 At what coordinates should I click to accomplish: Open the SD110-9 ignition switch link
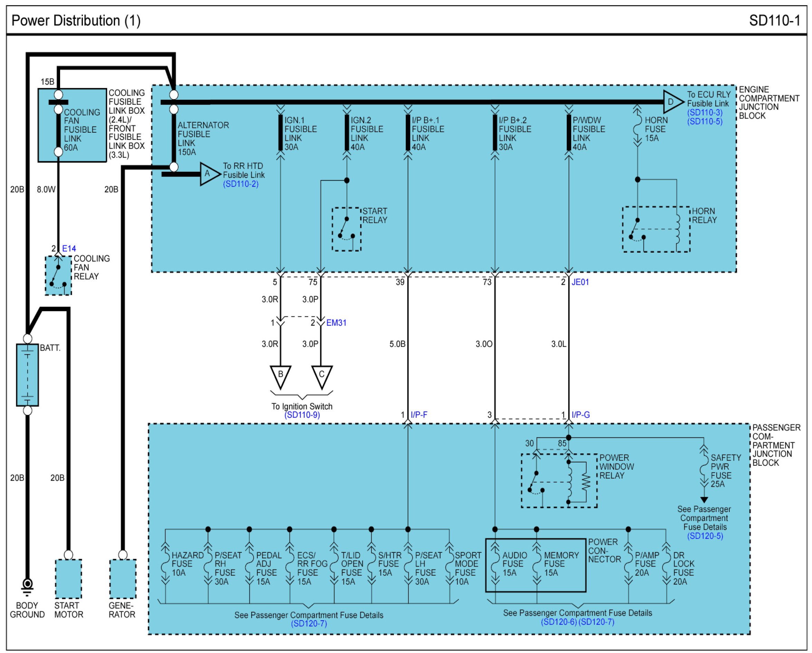(x=302, y=415)
